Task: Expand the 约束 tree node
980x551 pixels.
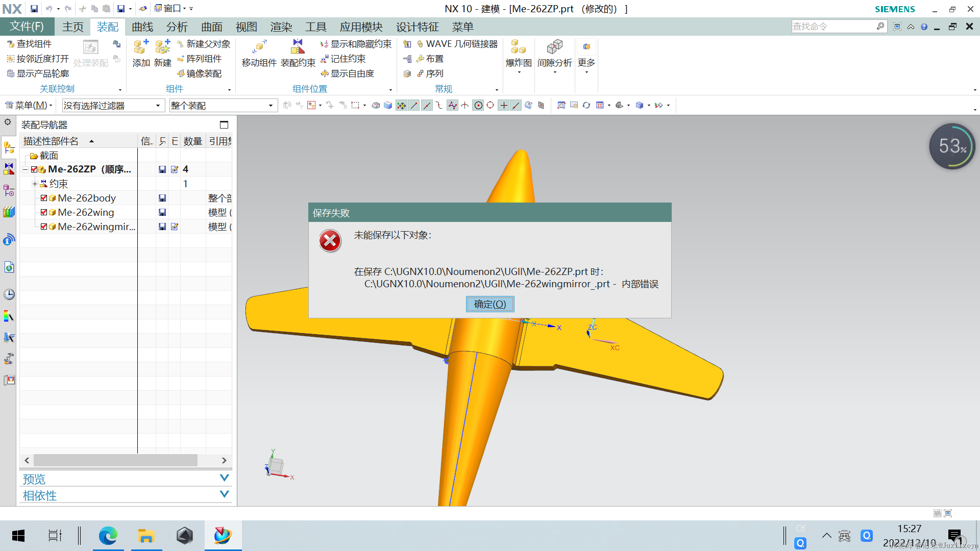Action: click(35, 184)
